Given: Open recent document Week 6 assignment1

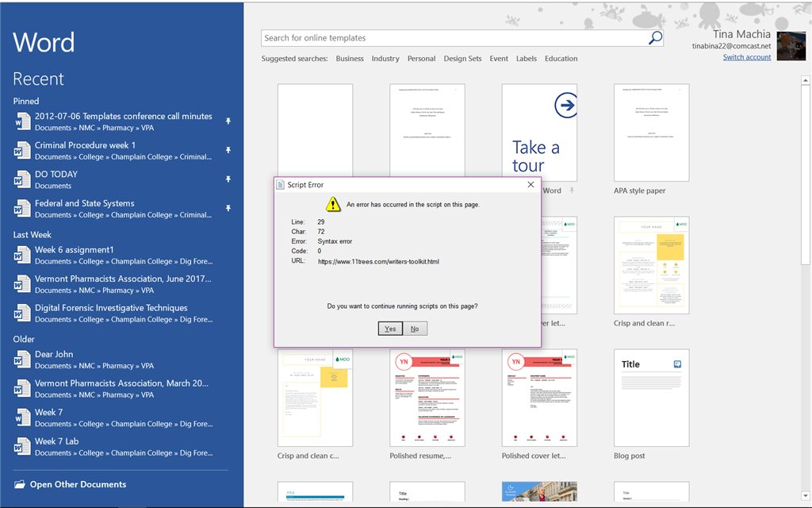Looking at the screenshot, I should point(121,255).
